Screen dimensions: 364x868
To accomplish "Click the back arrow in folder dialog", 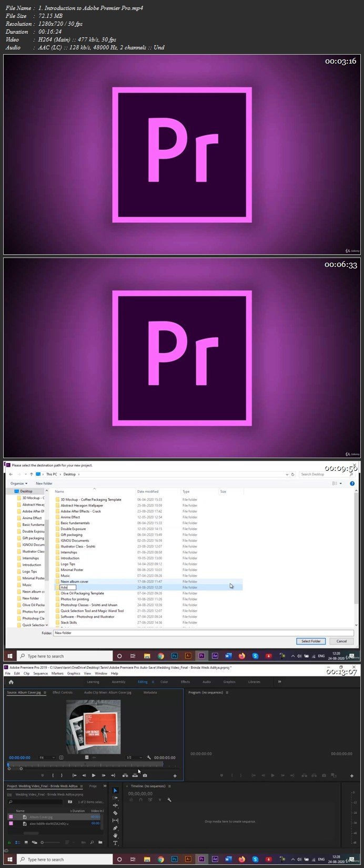I will pos(11,474).
